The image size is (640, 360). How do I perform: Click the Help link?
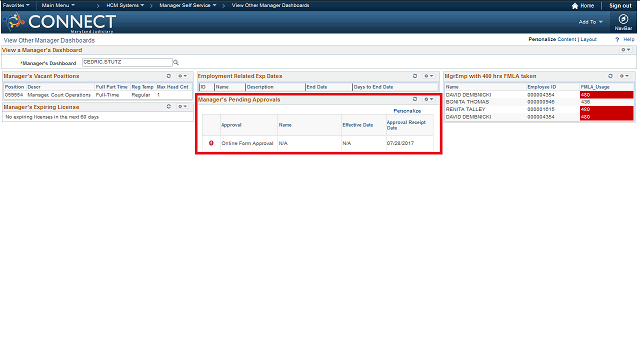pyautogui.click(x=629, y=40)
